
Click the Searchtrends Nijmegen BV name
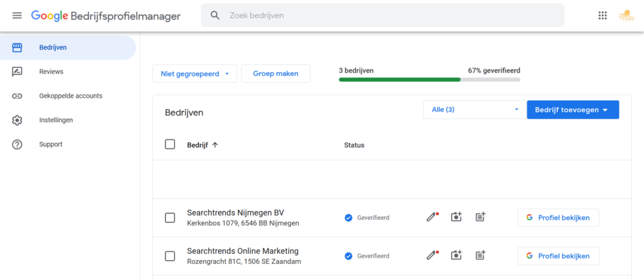[235, 213]
